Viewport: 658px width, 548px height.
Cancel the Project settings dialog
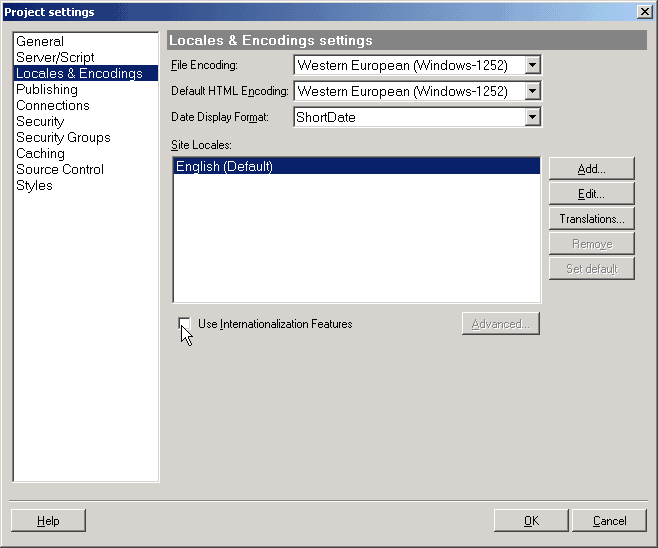609,521
